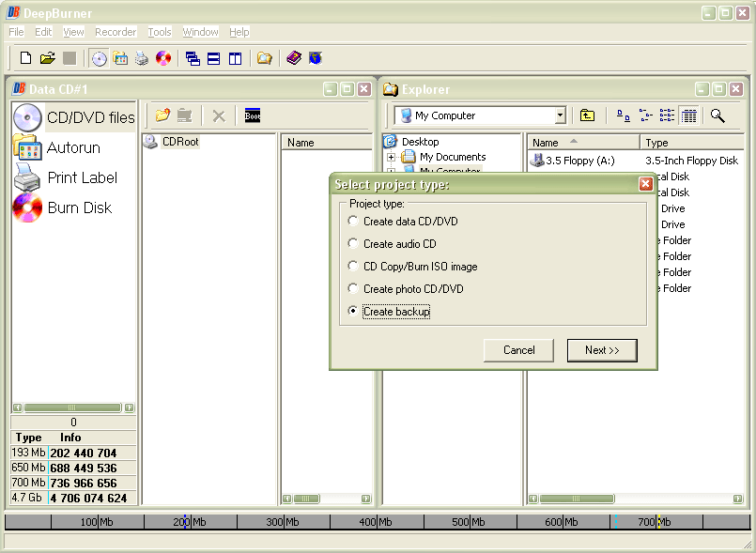Click the grayed Save toolbar icon

[69, 58]
